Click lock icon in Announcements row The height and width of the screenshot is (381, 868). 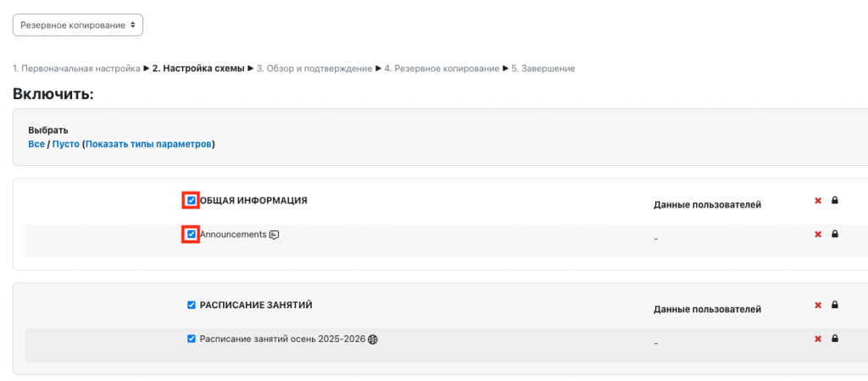tap(835, 235)
